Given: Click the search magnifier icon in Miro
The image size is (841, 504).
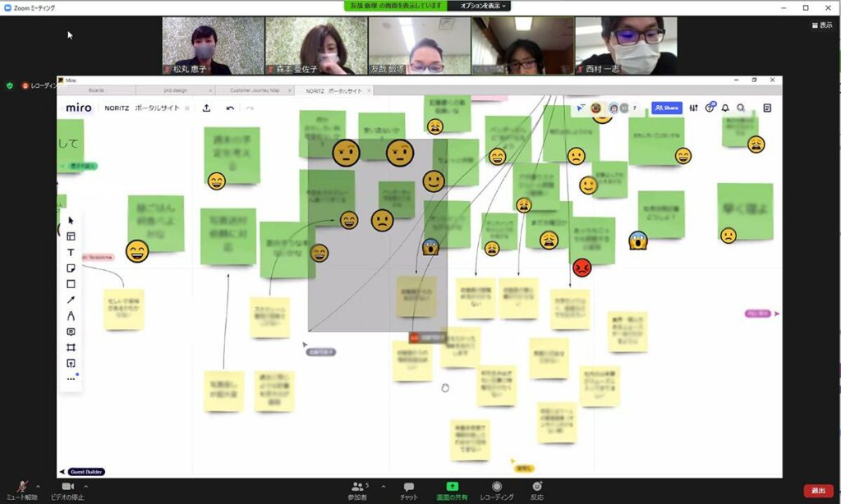Looking at the screenshot, I should click(x=741, y=108).
